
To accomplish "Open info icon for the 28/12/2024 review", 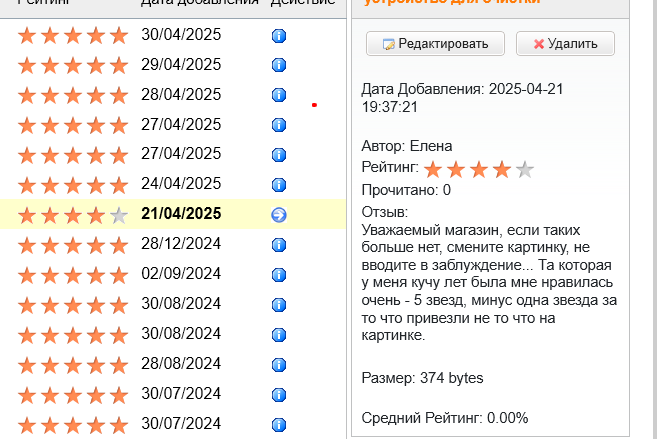I will coord(279,245).
